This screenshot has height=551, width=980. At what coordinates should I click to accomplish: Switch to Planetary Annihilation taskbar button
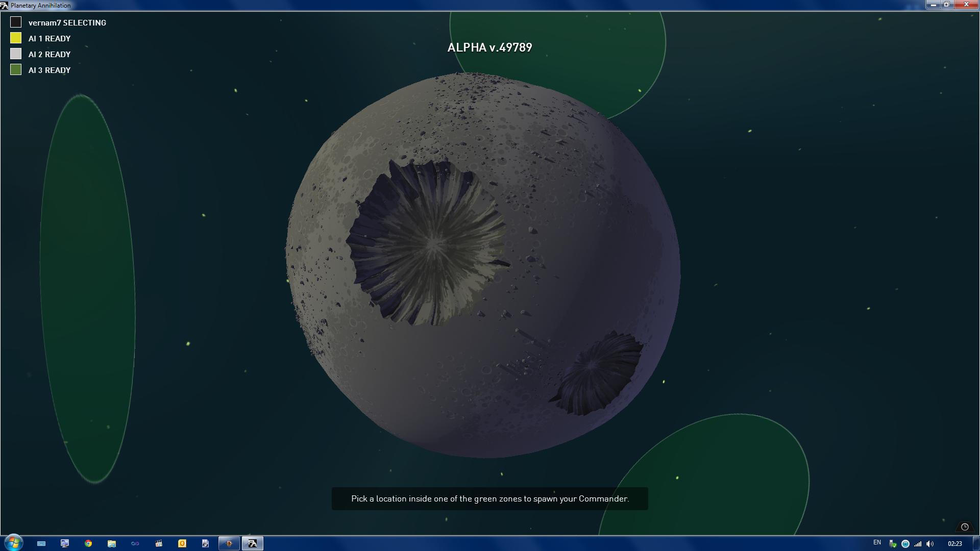(253, 543)
